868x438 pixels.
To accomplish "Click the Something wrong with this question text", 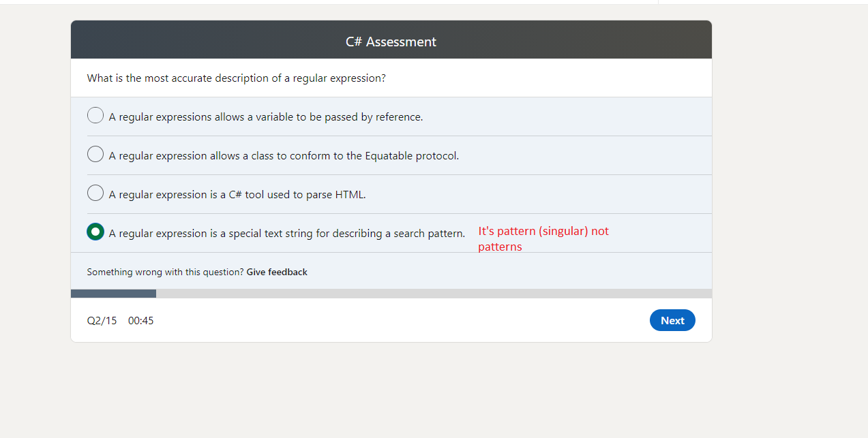I will click(166, 272).
